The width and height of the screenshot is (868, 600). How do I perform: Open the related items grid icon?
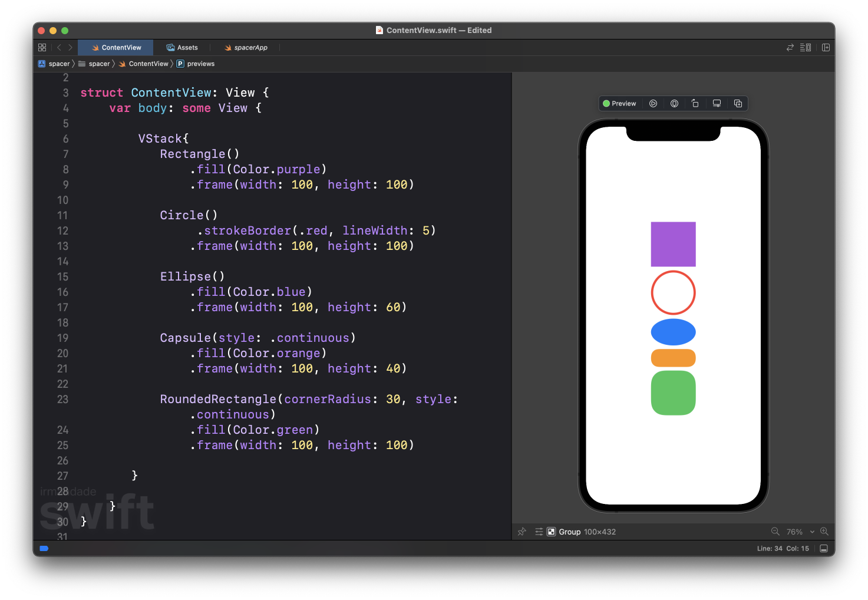(42, 47)
